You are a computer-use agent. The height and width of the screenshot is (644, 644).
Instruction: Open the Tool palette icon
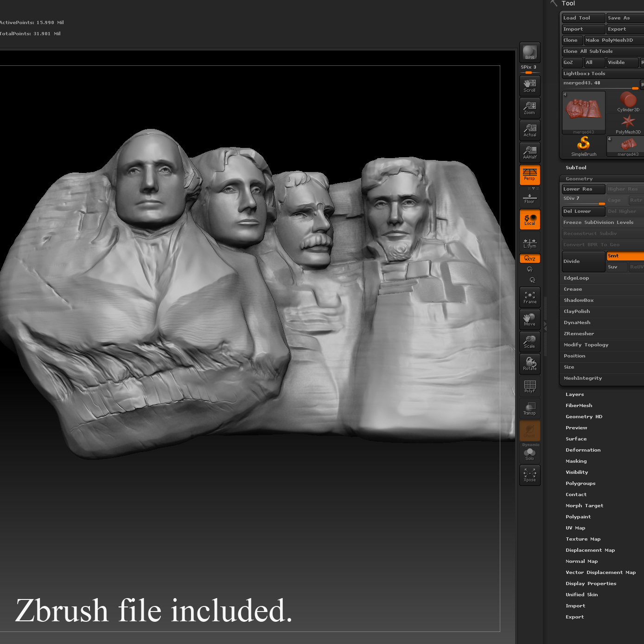coord(554,3)
